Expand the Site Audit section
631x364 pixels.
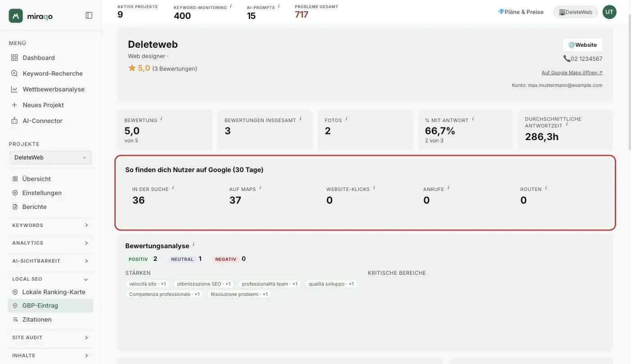click(x=51, y=337)
